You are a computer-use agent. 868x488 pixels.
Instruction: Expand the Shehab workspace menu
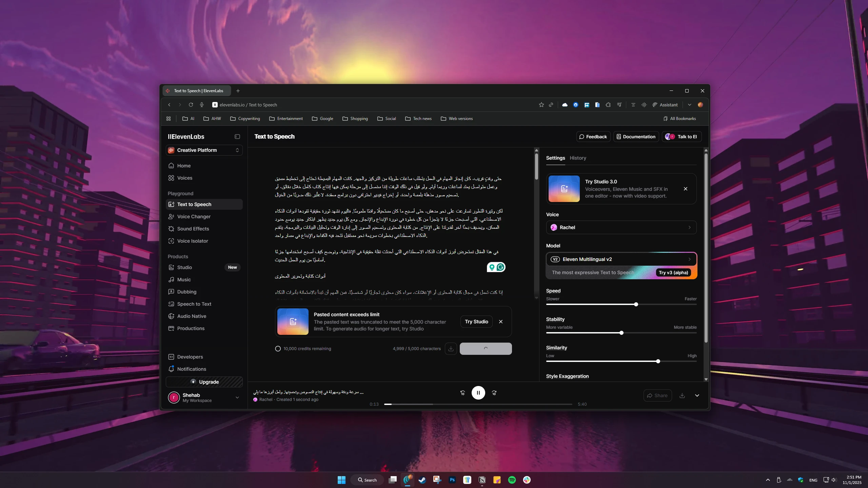point(237,398)
